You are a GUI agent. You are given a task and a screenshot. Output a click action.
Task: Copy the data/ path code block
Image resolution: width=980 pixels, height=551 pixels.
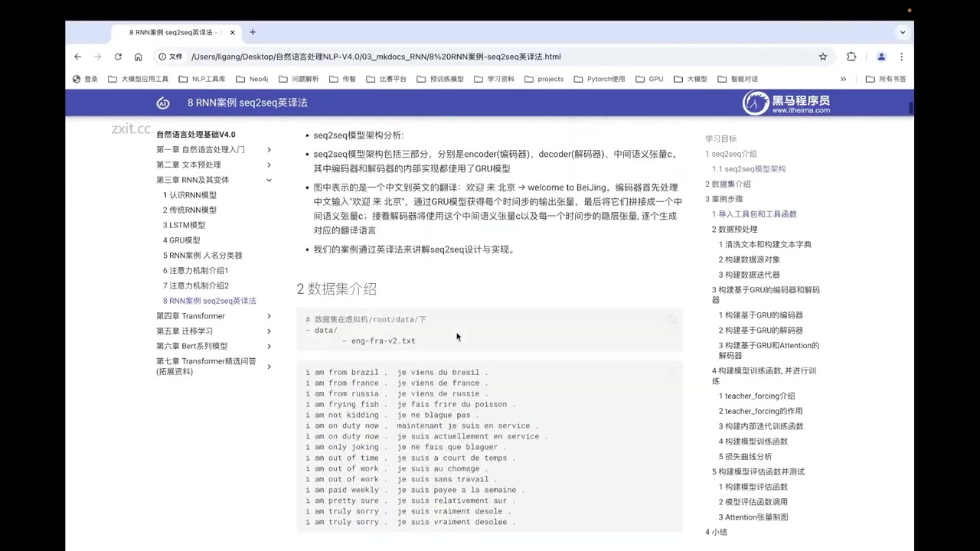pos(671,319)
